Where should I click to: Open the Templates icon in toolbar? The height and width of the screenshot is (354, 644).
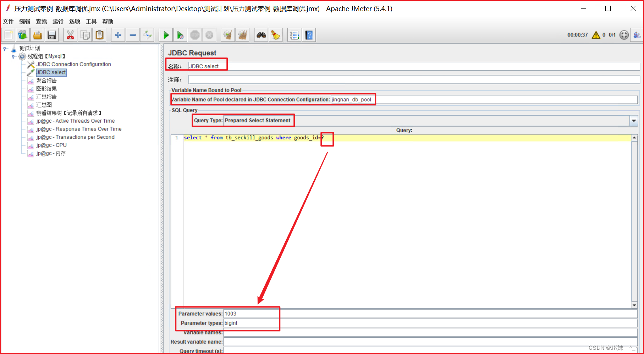[23, 35]
